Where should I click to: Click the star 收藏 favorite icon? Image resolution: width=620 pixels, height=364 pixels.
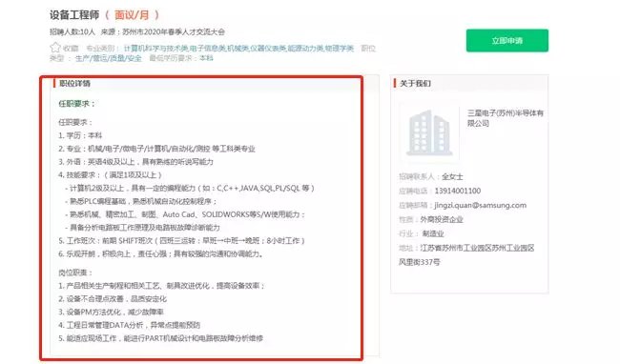(x=55, y=48)
